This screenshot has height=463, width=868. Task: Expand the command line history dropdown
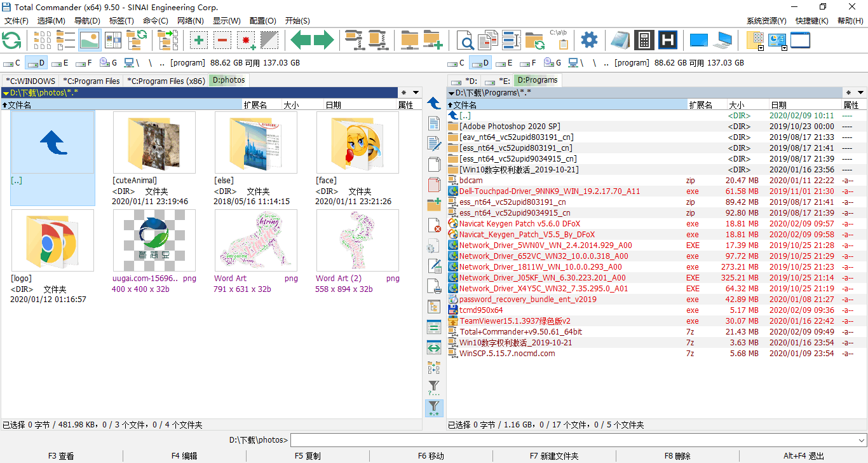[862, 440]
